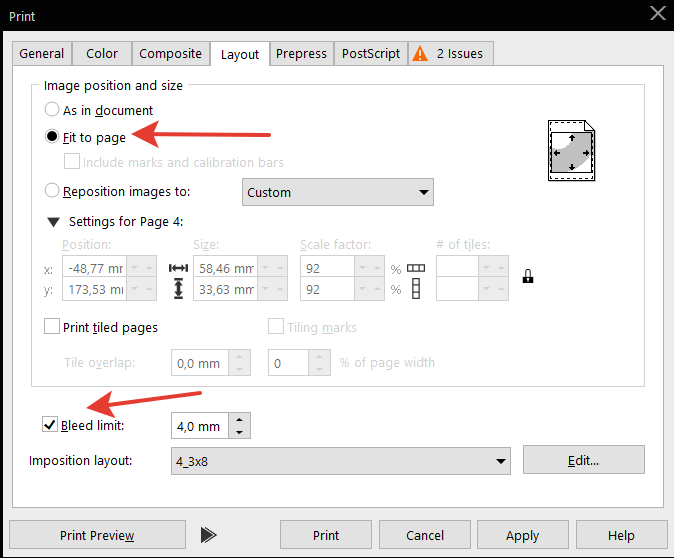This screenshot has height=558, width=674.
Task: Select the Fit to page radio button
Action: [x=52, y=137]
